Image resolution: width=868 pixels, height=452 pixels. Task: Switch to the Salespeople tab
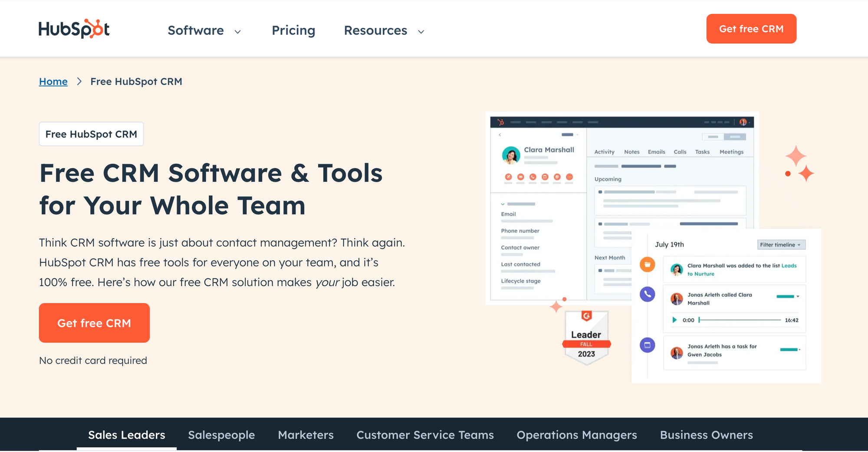[x=221, y=435]
